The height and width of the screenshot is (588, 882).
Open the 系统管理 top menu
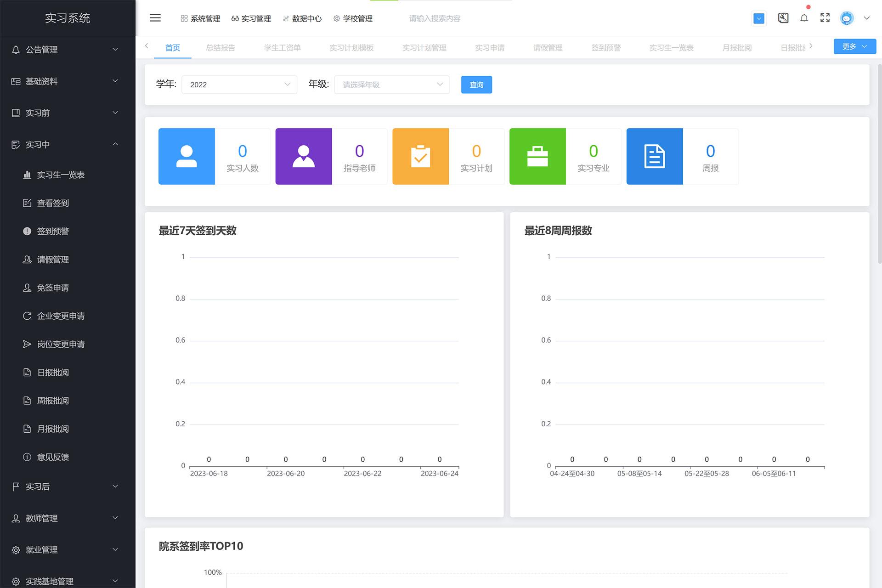[x=200, y=18]
